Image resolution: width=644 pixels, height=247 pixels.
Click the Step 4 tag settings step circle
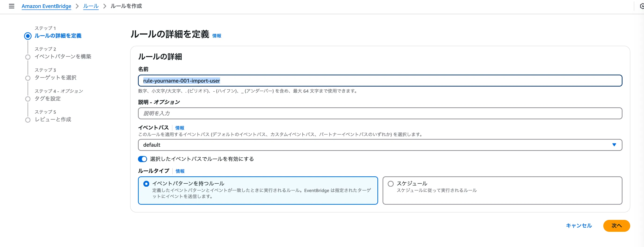(x=28, y=99)
